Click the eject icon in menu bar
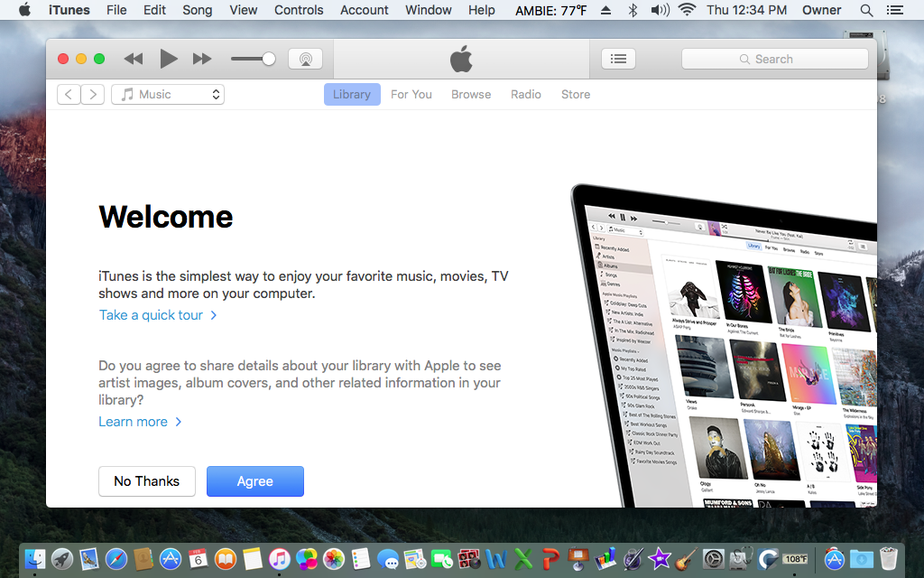 (x=605, y=10)
